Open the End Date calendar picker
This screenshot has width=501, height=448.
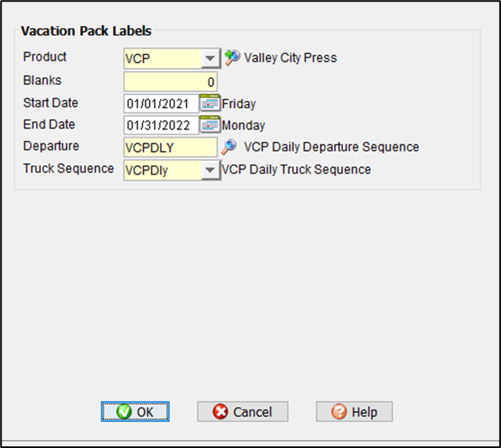click(x=210, y=125)
